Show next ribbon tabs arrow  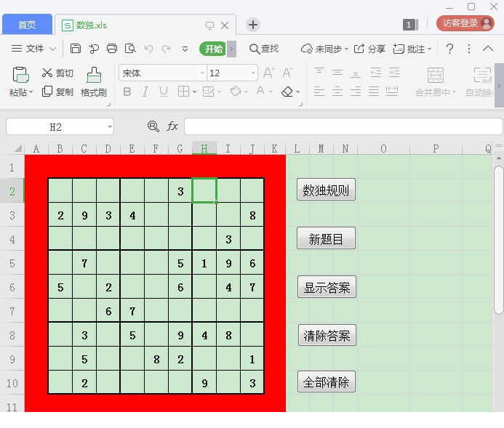231,49
